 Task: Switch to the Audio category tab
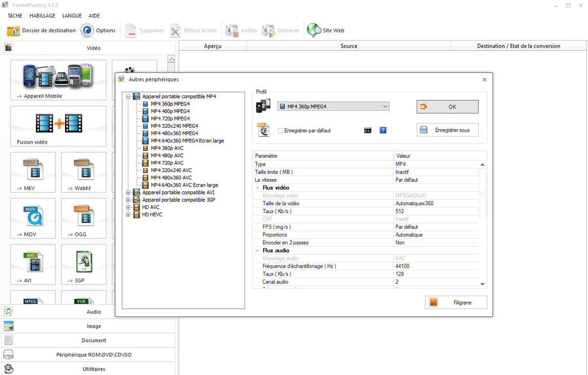[x=88, y=311]
